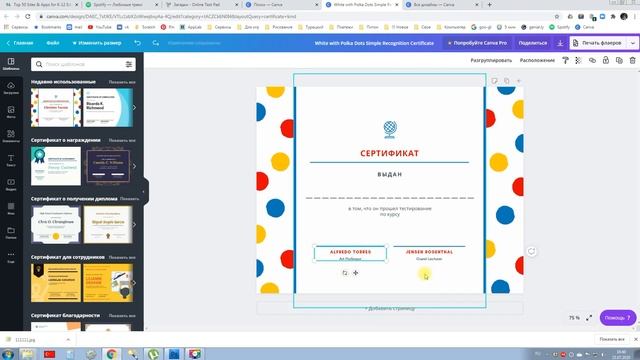Open the Video (Видео) sidebar tab
Image resolution: width=640 pixels, height=360 pixels.
(11, 184)
